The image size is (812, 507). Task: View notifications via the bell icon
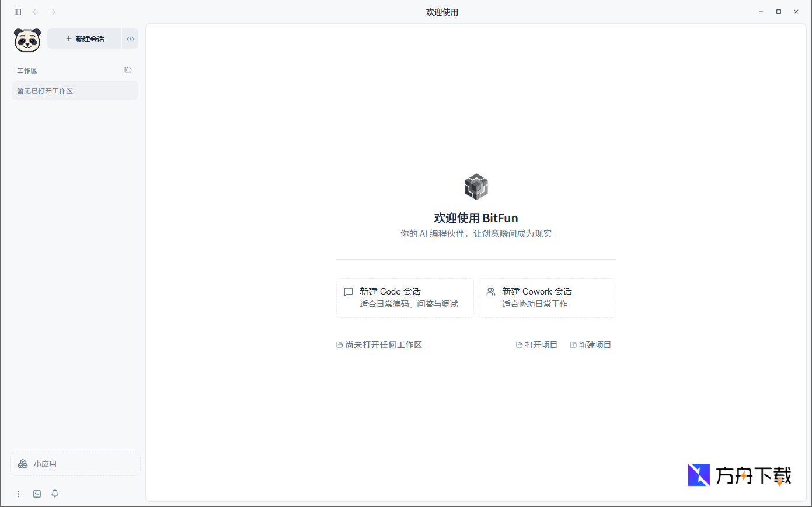pos(54,494)
